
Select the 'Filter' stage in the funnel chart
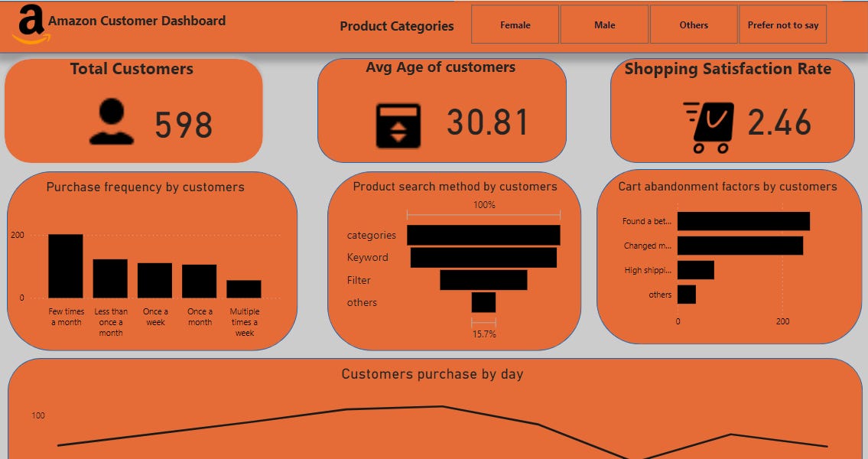point(483,282)
